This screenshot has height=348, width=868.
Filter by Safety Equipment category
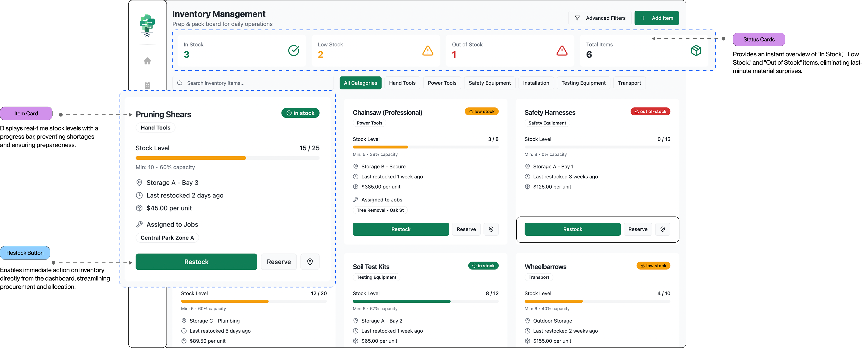pos(489,83)
